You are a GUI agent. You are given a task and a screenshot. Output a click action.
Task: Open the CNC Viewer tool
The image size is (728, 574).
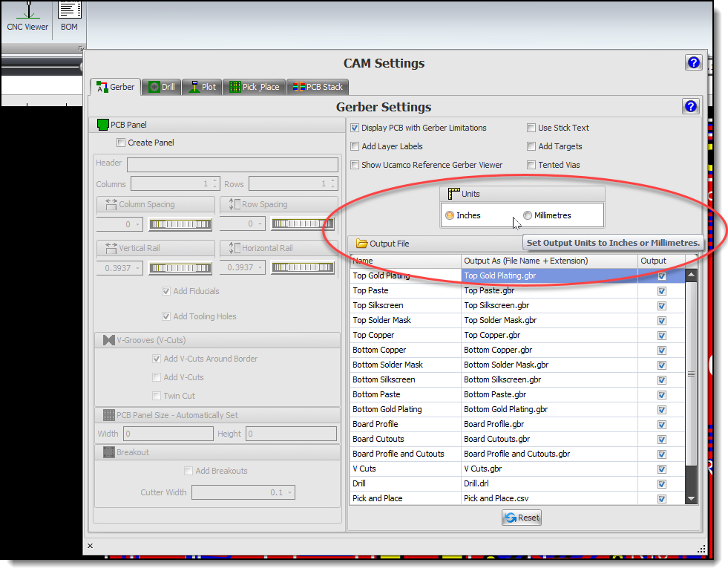click(27, 16)
